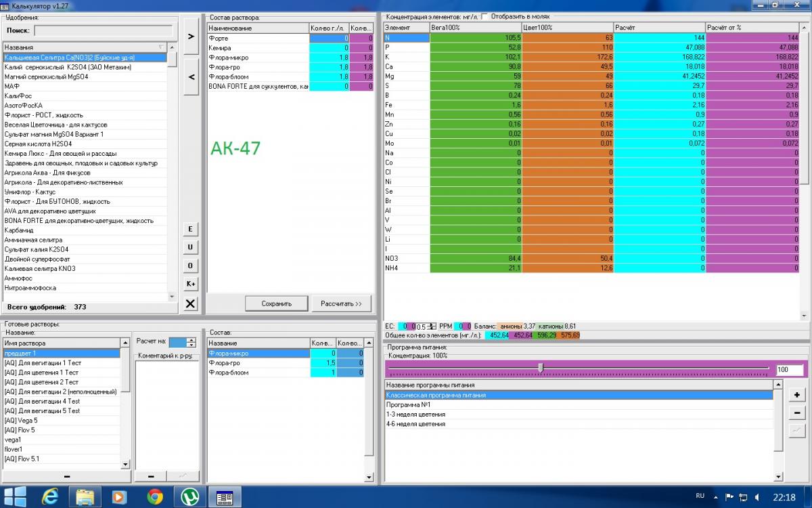Click the concentration slider handle
Image resolution: width=812 pixels, height=508 pixels.
coord(540,367)
